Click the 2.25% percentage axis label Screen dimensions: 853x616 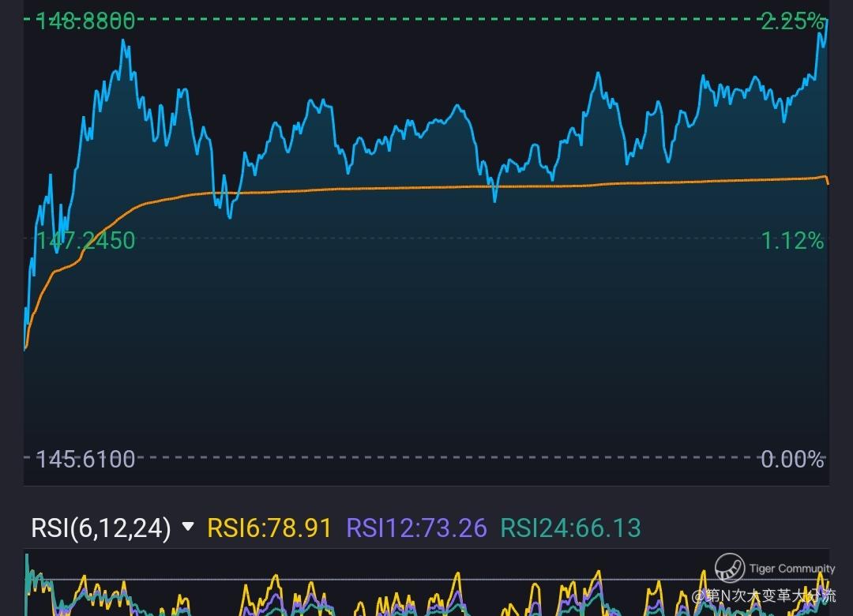(792, 21)
